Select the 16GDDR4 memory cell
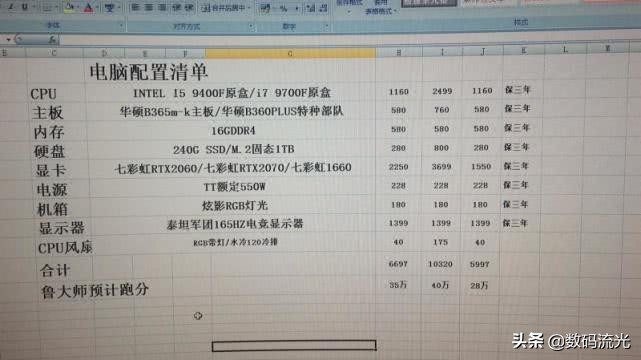 coord(233,130)
